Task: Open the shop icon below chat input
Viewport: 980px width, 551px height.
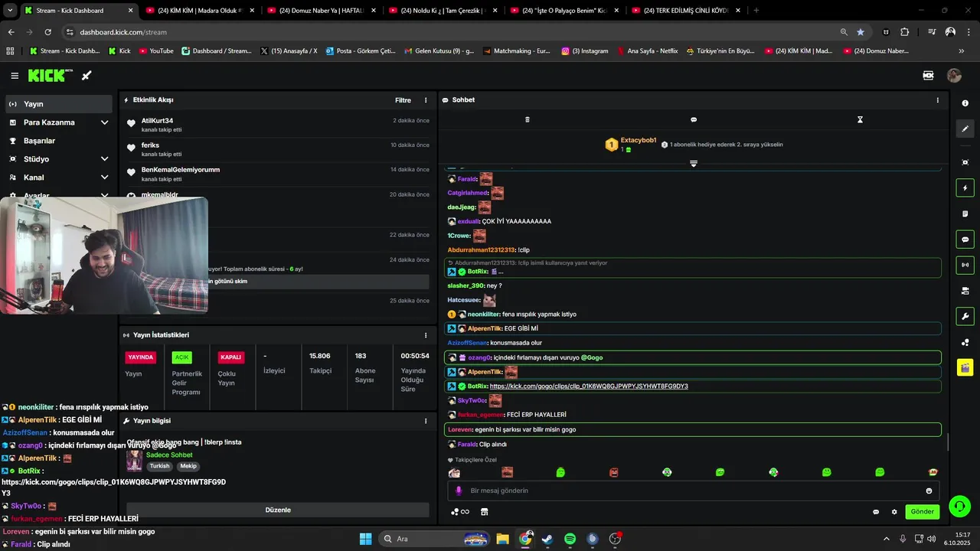Action: point(484,512)
